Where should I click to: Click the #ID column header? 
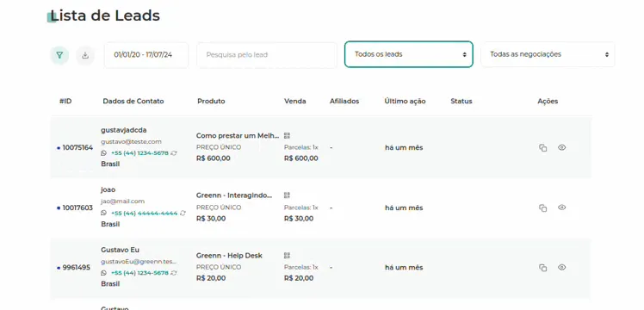coord(65,101)
